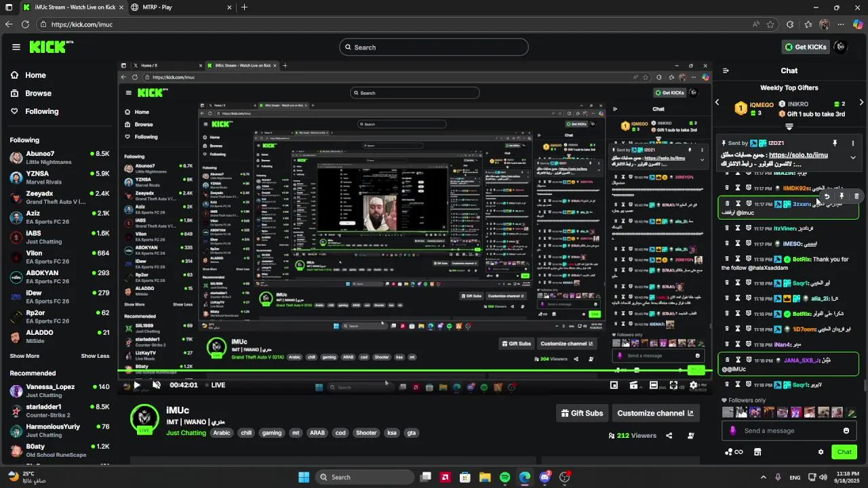
Task: Open Spotify from the Windows taskbar
Action: (505, 477)
